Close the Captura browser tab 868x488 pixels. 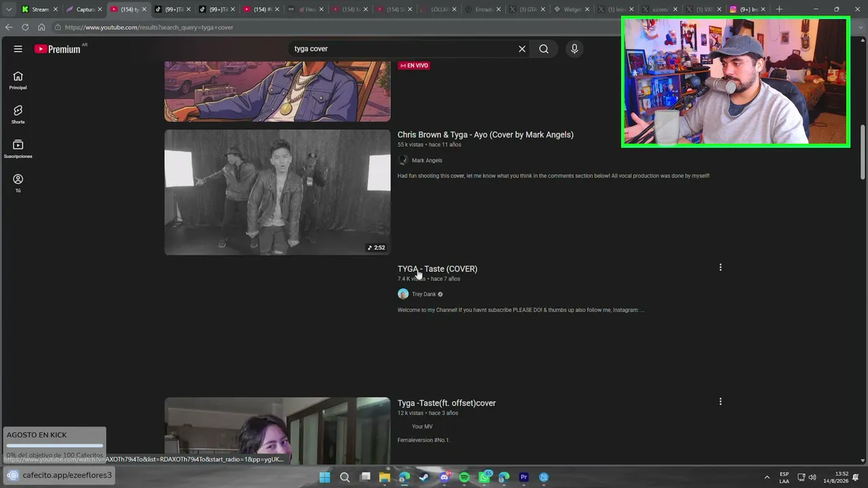click(100, 9)
